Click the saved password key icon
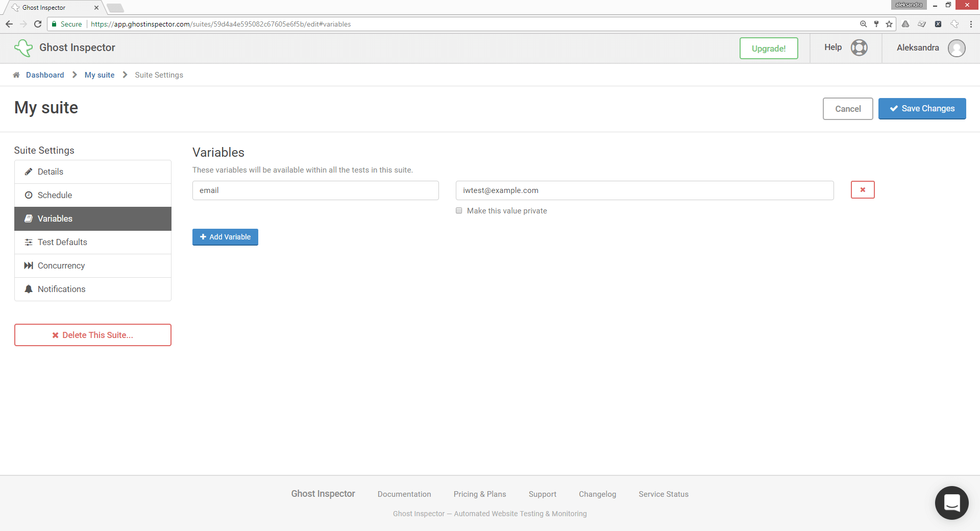This screenshot has width=980, height=531. tap(876, 24)
